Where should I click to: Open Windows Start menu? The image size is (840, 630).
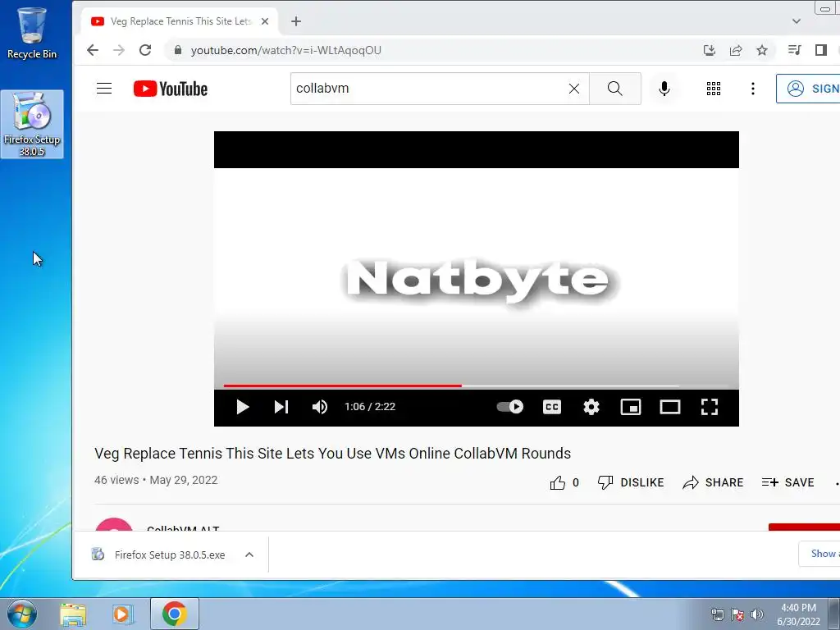pos(22,614)
